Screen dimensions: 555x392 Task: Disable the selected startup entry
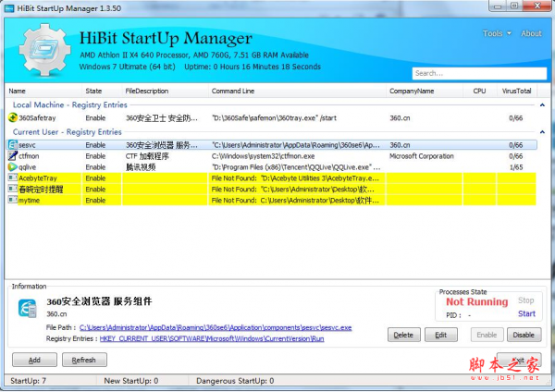[x=523, y=335]
